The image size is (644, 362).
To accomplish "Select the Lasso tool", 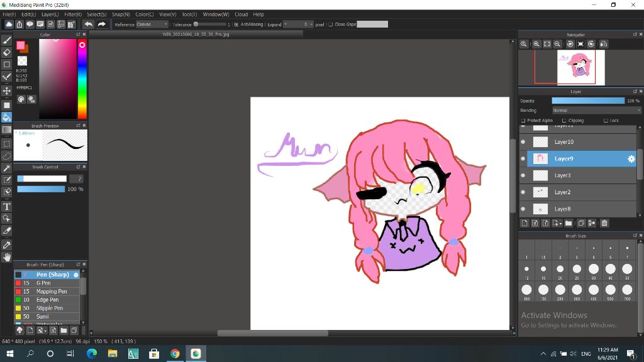I will [6, 156].
